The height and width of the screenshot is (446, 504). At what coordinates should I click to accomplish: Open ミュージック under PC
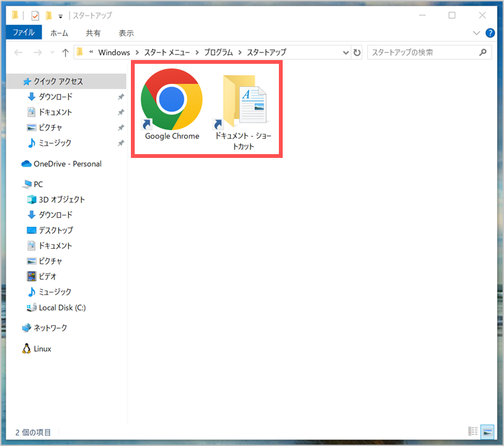(54, 292)
